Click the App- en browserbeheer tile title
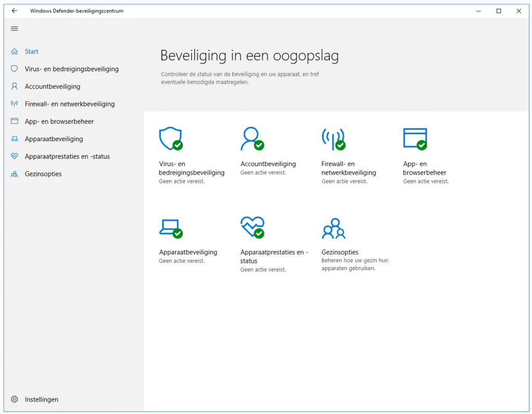Image resolution: width=532 pixels, height=414 pixels. click(424, 168)
